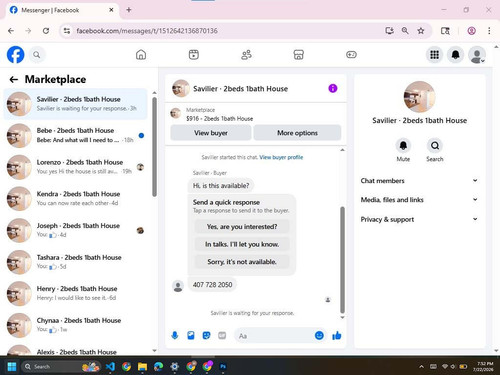Open site information icon in address bar
This screenshot has height=375, width=500.
[67, 31]
